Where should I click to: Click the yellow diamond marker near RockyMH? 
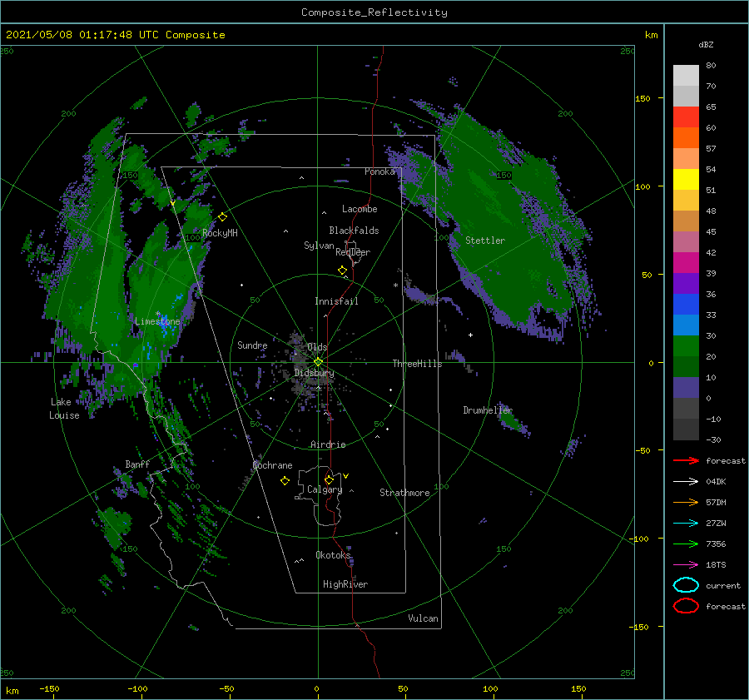pos(222,217)
